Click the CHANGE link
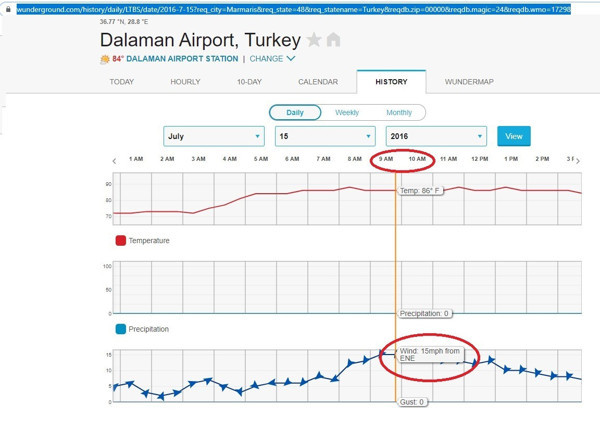The height and width of the screenshot is (429, 600). pyautogui.click(x=266, y=59)
